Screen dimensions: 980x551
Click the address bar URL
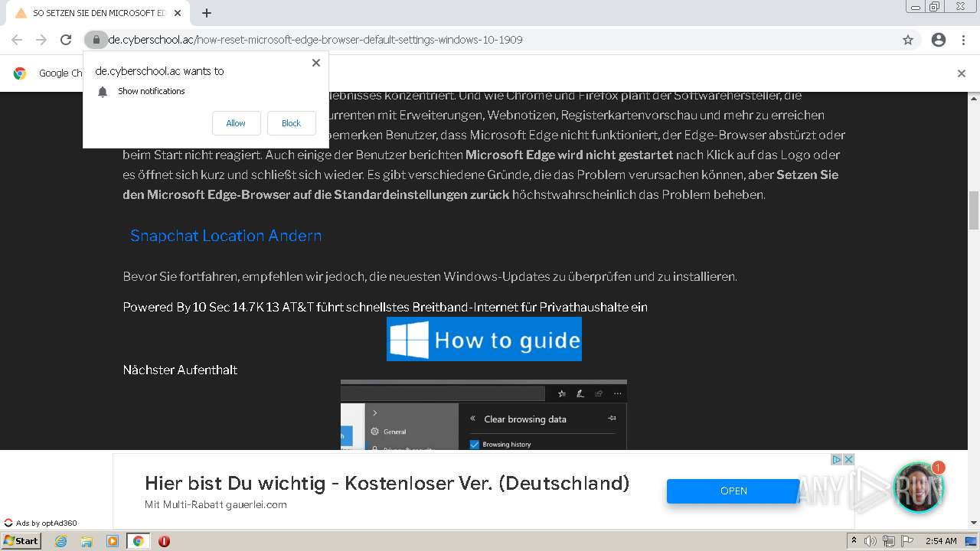pyautogui.click(x=315, y=40)
